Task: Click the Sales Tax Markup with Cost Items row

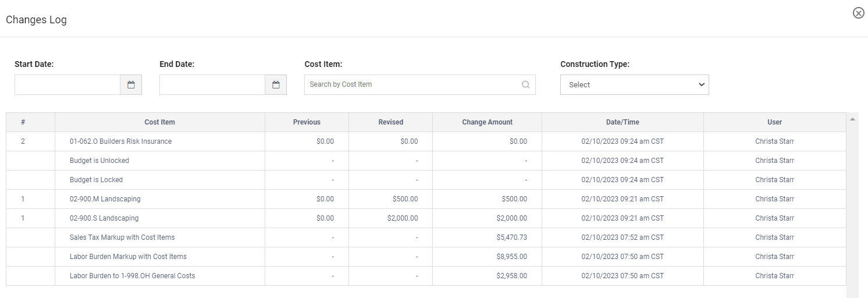Action: (122, 237)
